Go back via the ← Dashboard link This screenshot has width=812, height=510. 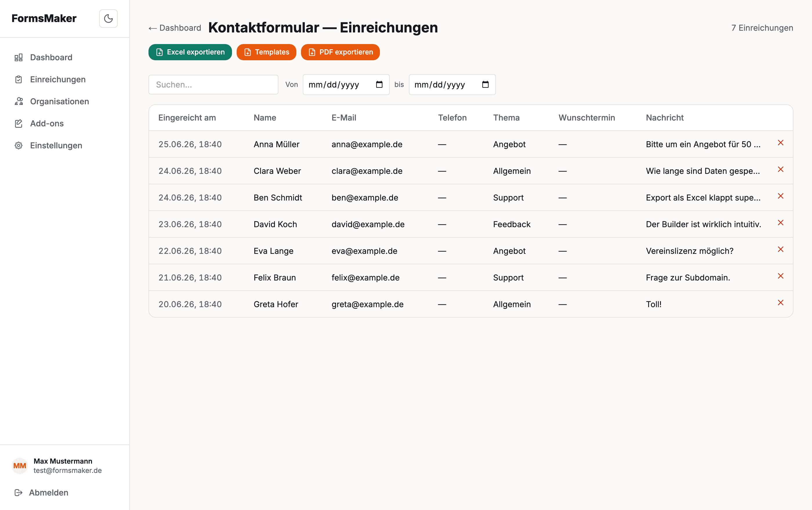coord(175,28)
